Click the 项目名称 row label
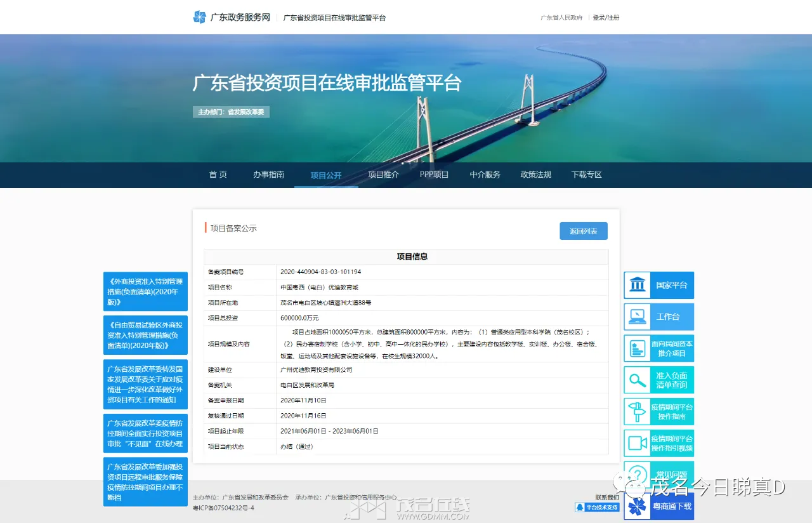 pyautogui.click(x=220, y=288)
